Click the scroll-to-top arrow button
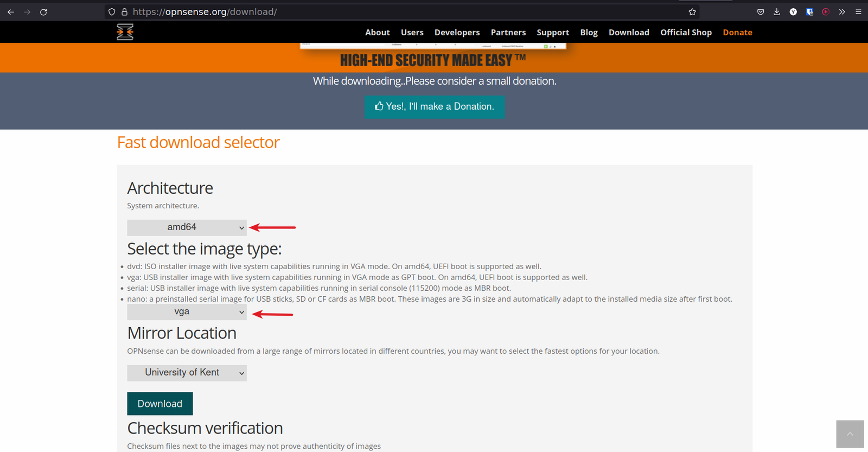 click(x=850, y=434)
